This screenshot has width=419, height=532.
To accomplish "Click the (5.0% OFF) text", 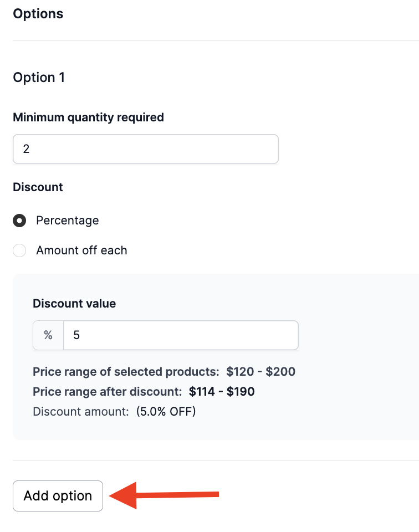I will [x=166, y=412].
